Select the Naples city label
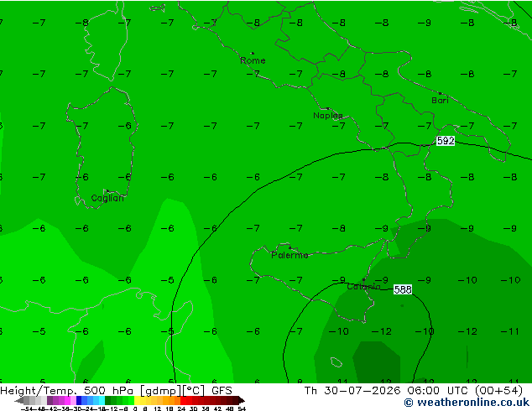This screenshot has height=411, width=532. 328,116
